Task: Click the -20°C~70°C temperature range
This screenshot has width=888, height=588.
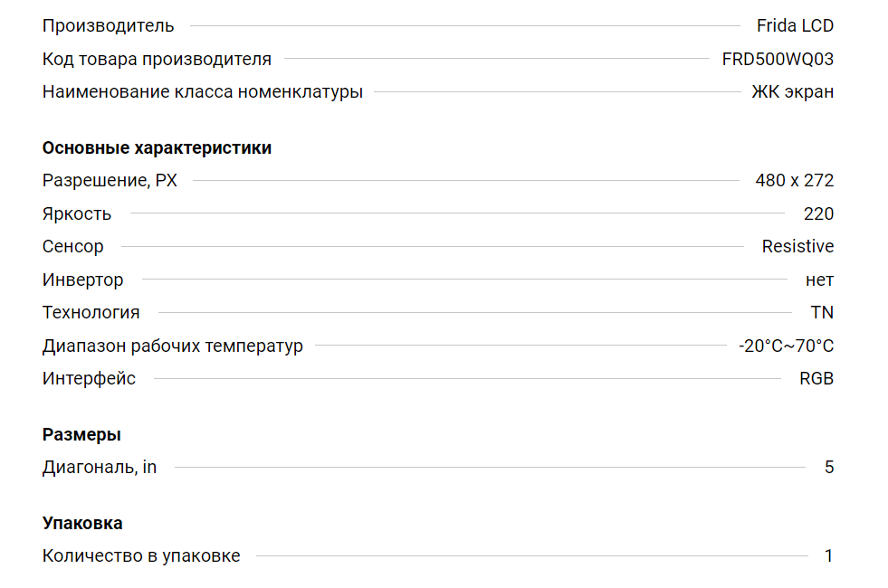Action: pos(786,346)
